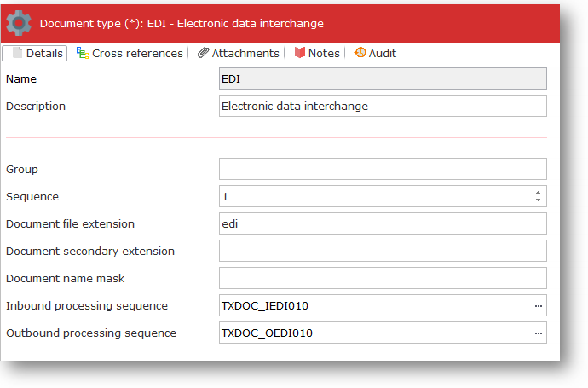Click the Attachments paperclip icon
Screen dimensions: 588x388
203,53
